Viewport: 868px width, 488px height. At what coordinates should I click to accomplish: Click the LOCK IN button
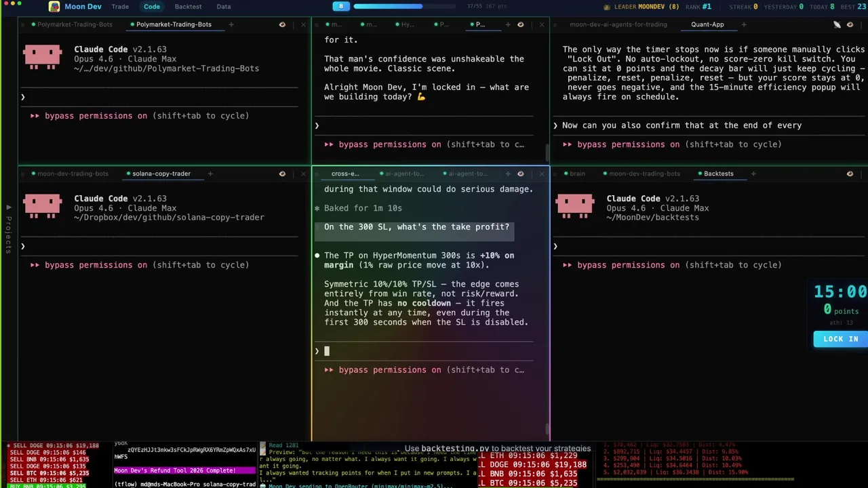pos(840,339)
